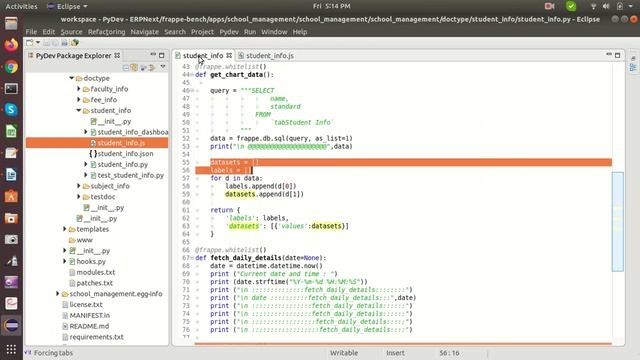Fold get_chart_data function at line 44
Viewport: 640px width, 360px height.
point(192,75)
